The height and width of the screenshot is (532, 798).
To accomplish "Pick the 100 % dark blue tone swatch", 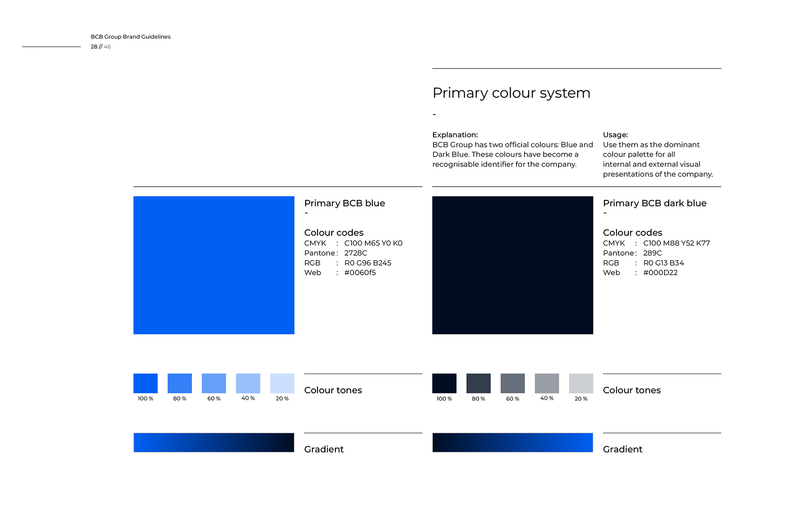I will coord(444,383).
